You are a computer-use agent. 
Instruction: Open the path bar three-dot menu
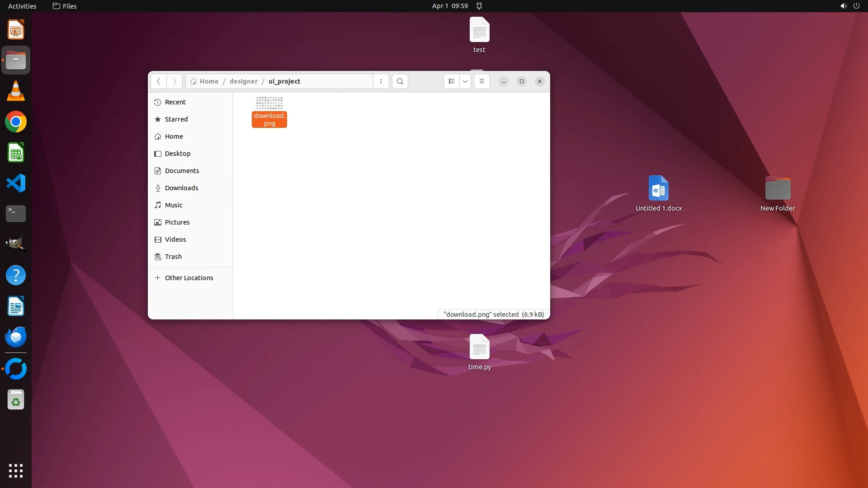381,81
